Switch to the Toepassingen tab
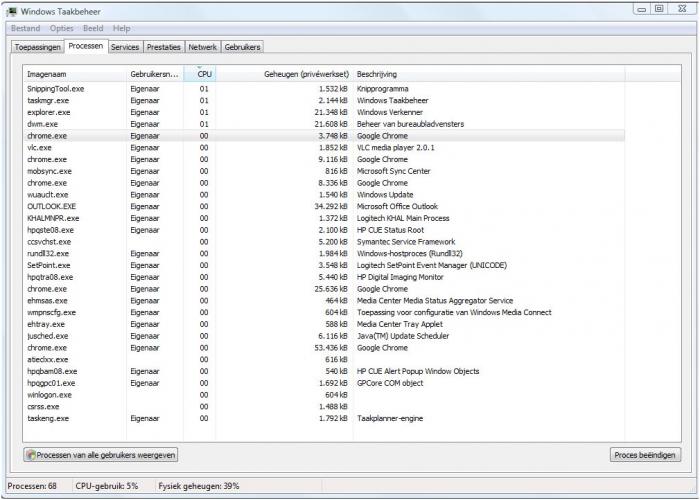The height and width of the screenshot is (500, 700). [x=37, y=47]
